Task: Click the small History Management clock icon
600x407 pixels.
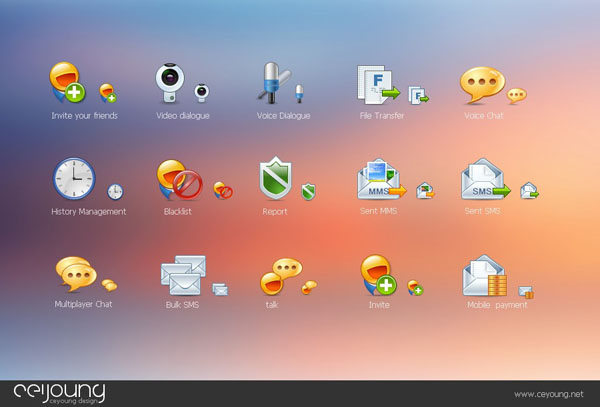Action: [x=115, y=191]
